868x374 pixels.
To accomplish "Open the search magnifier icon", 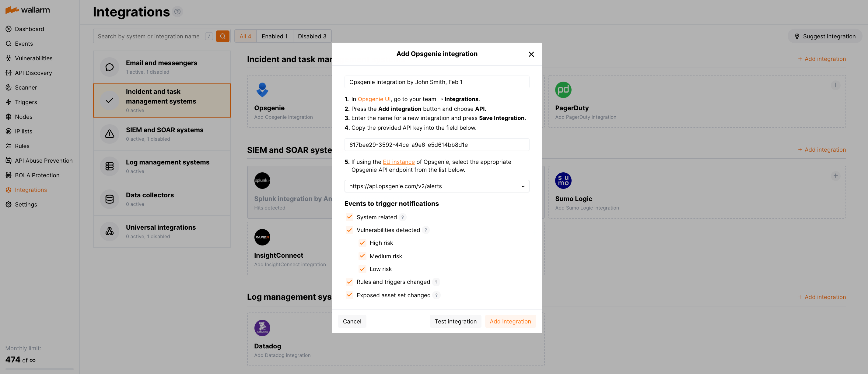I will 222,36.
